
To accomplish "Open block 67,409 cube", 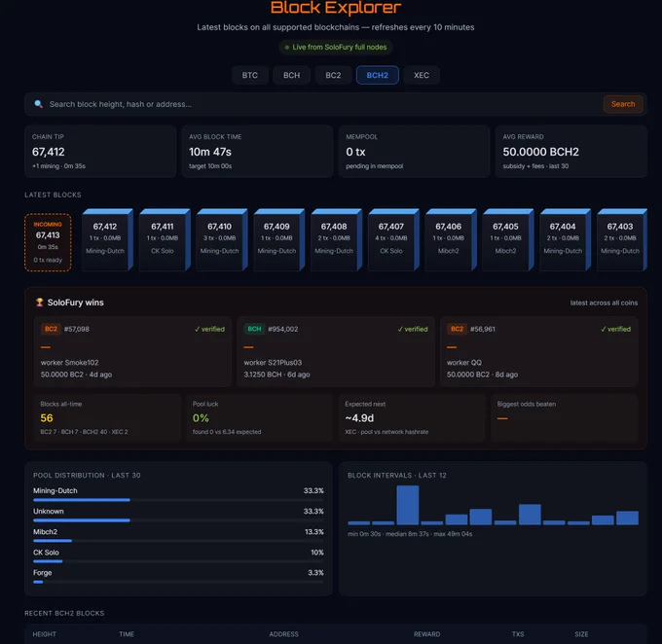I will [279, 239].
